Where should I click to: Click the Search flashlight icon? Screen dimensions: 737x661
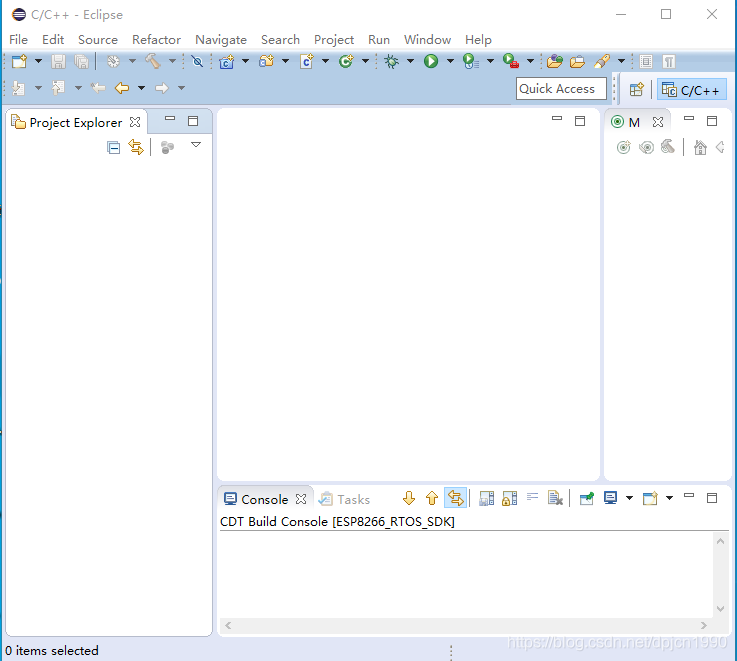602,61
